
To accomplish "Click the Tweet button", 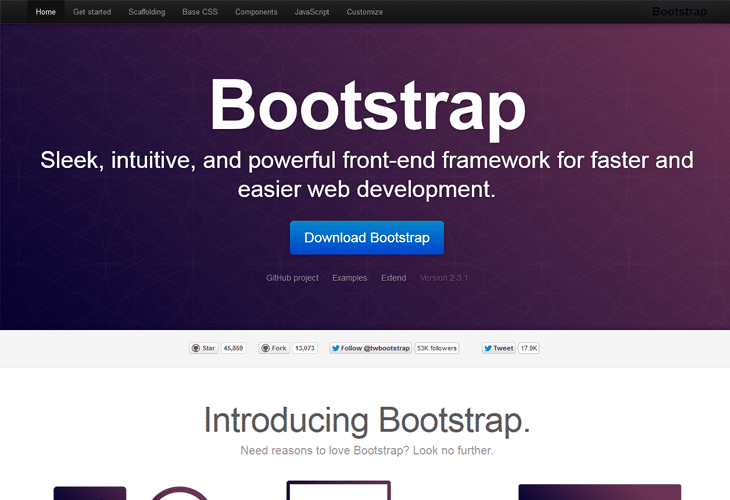I will point(499,348).
